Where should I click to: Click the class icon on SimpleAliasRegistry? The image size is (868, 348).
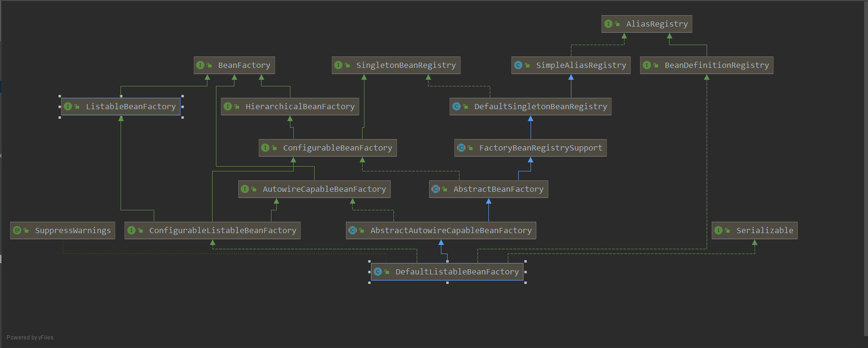[518, 65]
